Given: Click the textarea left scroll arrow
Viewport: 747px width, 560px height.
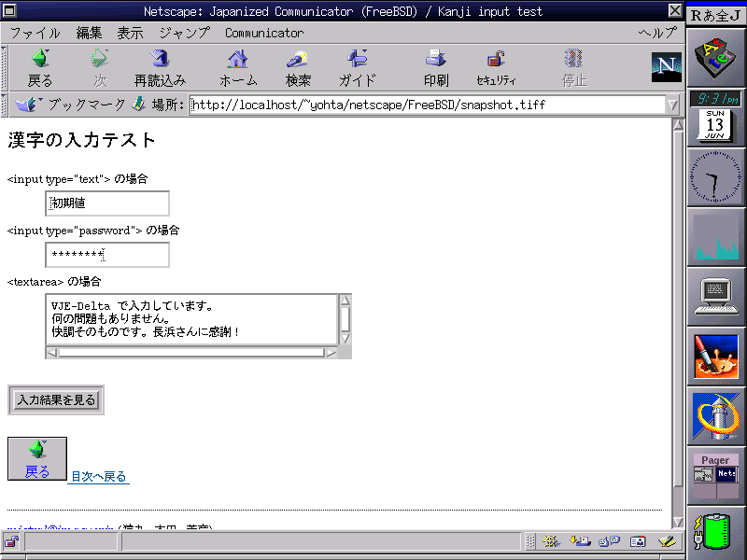Looking at the screenshot, I should [x=52, y=353].
